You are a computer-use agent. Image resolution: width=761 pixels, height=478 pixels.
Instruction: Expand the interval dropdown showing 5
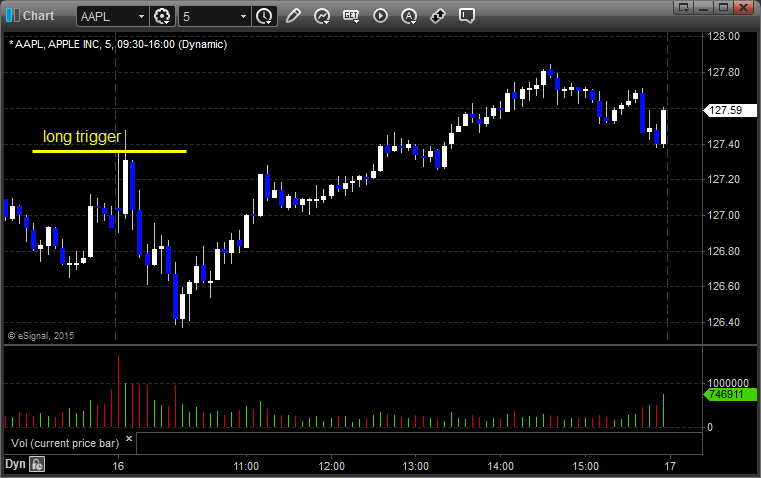tap(243, 16)
